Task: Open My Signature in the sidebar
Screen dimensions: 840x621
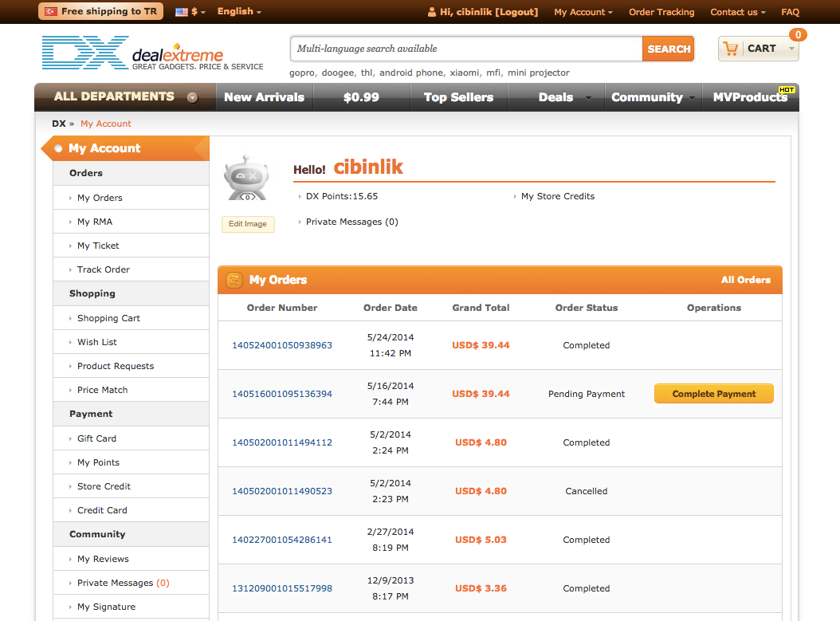Action: (x=106, y=607)
